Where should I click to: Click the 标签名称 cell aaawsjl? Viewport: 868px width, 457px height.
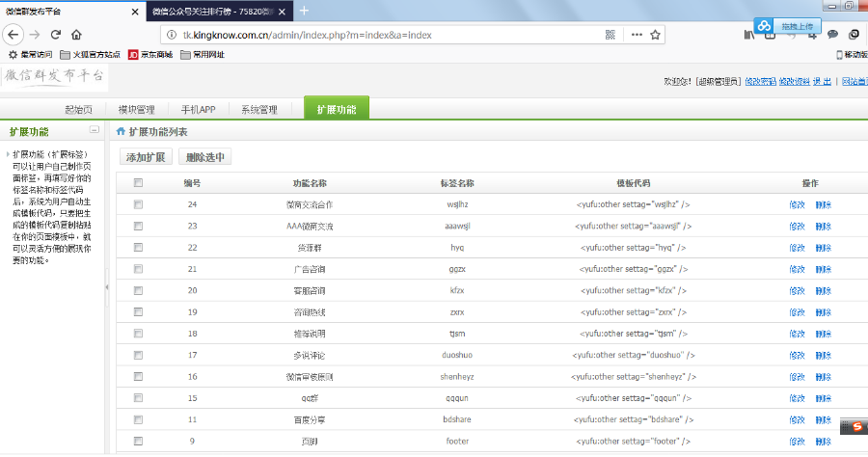[x=457, y=226]
